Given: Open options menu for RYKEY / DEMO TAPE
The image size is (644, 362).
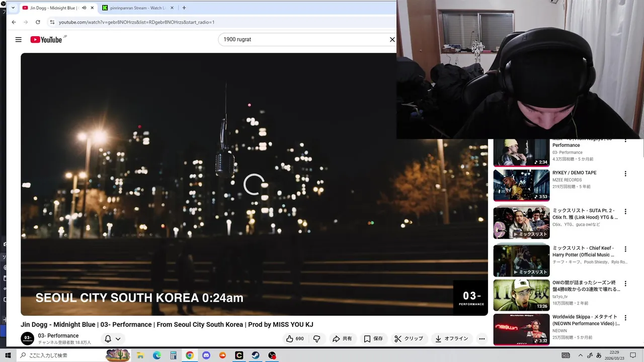Looking at the screenshot, I should coord(625,174).
